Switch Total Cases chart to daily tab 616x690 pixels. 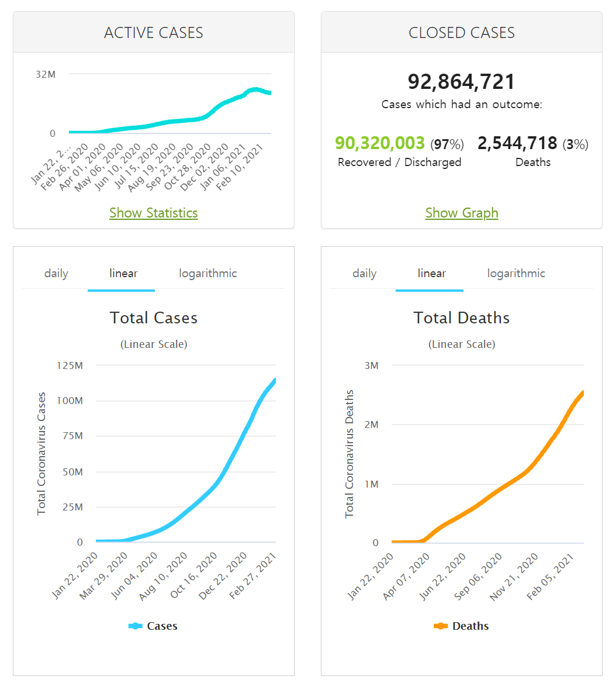(x=56, y=273)
